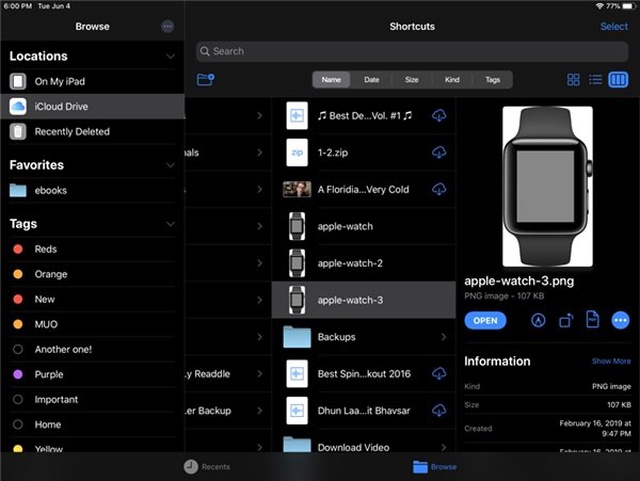
Task: Filter by the MUO tag
Action: [92, 324]
